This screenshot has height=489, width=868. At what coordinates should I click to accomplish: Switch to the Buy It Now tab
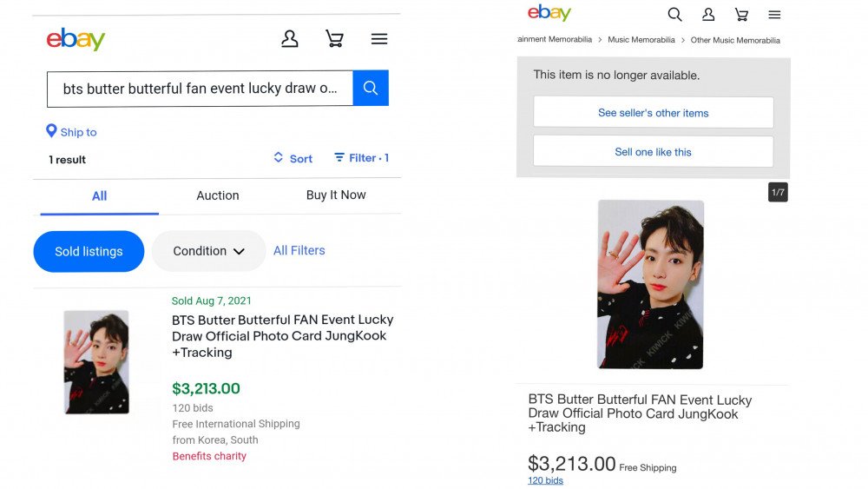pyautogui.click(x=336, y=195)
